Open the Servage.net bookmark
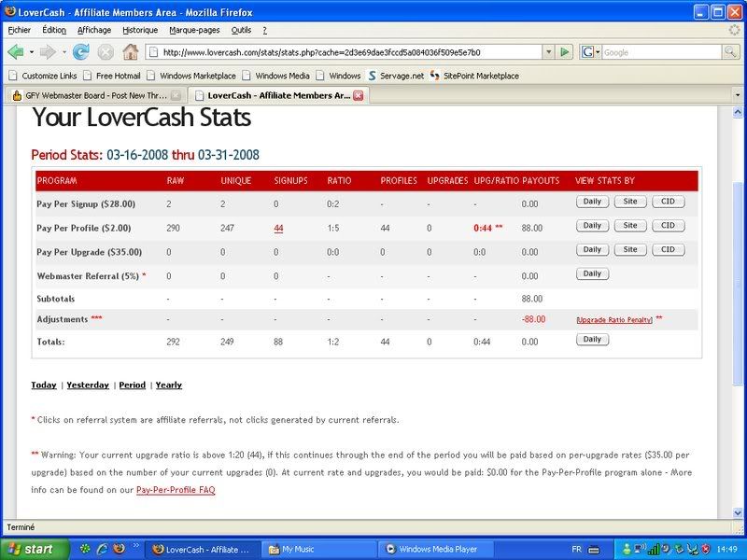 (396, 76)
